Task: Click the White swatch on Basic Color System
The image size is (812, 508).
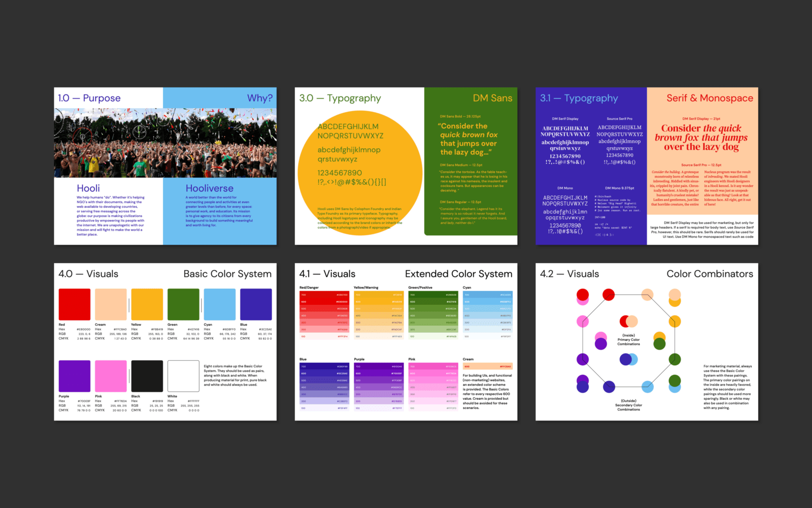Action: (183, 376)
